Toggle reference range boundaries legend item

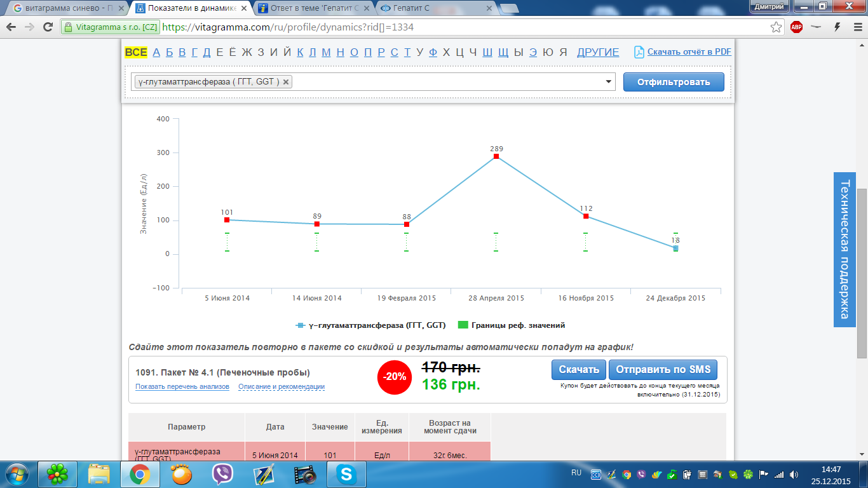click(512, 325)
